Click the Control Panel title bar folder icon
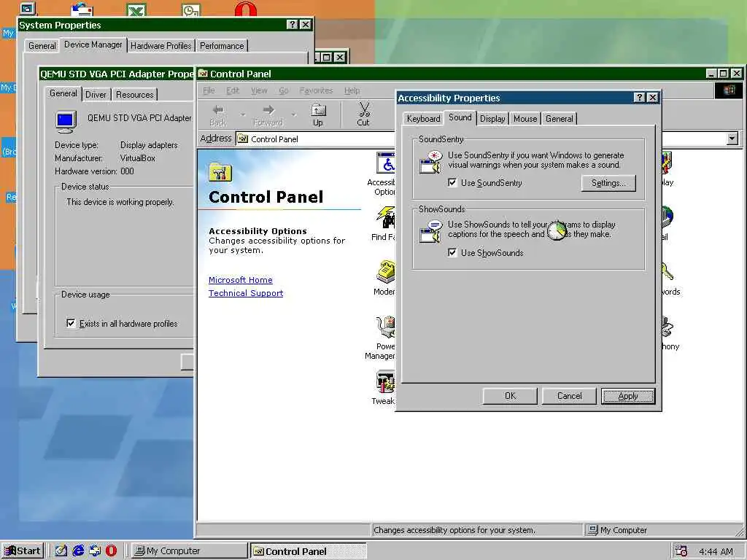 tap(203, 74)
